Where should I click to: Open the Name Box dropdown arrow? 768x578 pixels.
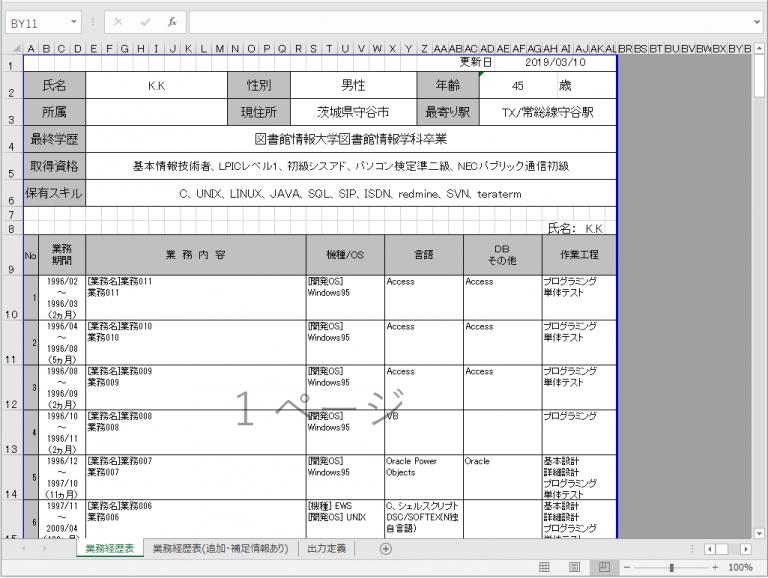pos(75,22)
